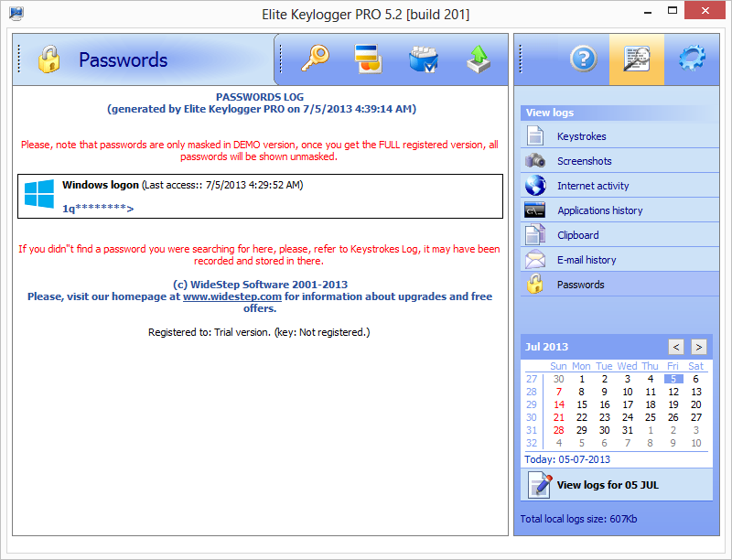Open settings with the blue gear icon
This screenshot has height=560, width=732.
pyautogui.click(x=692, y=59)
